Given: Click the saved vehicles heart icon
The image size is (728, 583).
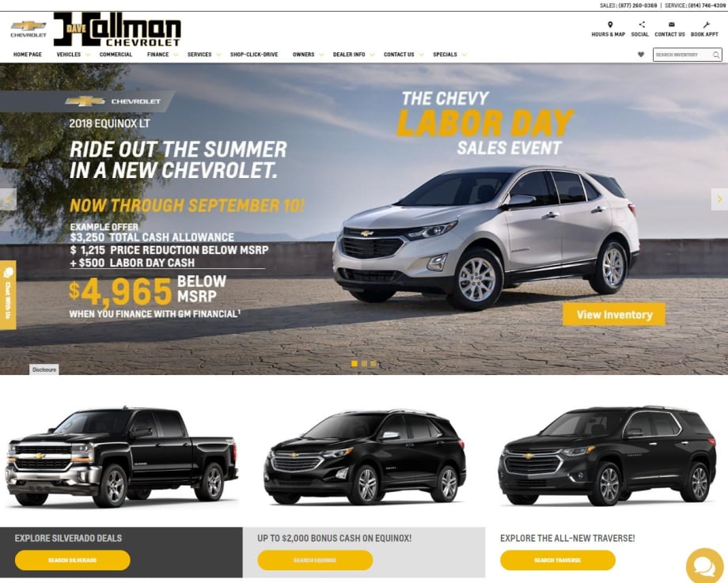Looking at the screenshot, I should tap(641, 55).
